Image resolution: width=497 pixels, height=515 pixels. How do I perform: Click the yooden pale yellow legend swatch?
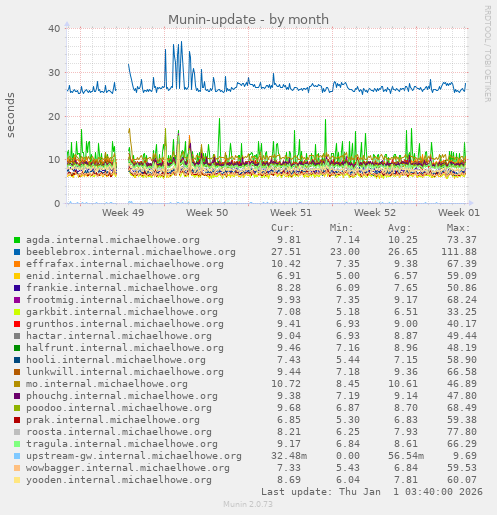(17, 480)
